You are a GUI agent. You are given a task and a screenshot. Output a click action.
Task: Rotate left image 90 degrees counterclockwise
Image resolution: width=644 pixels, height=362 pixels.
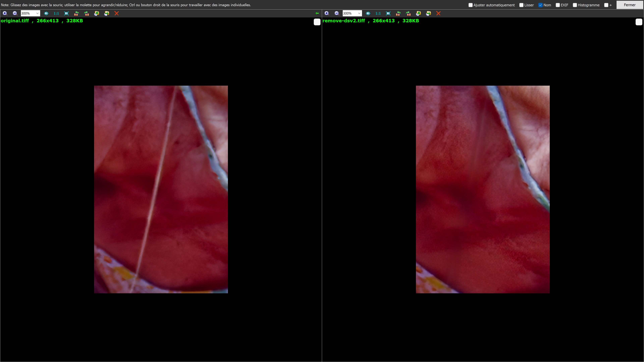tap(76, 13)
